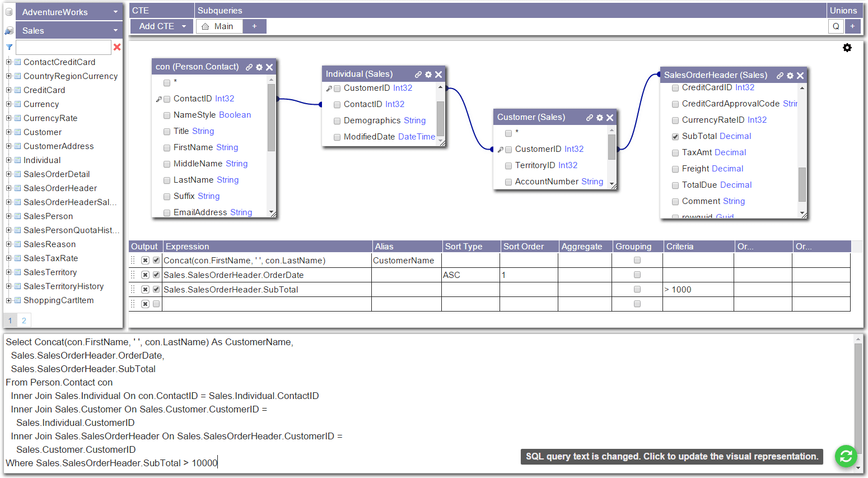Expand the ShoppingCartItem tree node
This screenshot has width=868, height=478.
pos(8,300)
